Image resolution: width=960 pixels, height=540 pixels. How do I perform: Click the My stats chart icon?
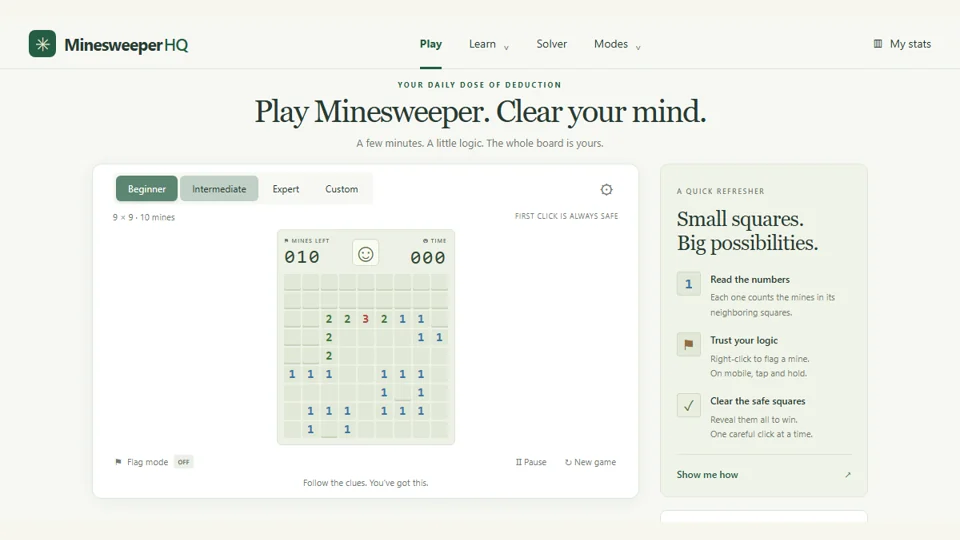tap(878, 44)
